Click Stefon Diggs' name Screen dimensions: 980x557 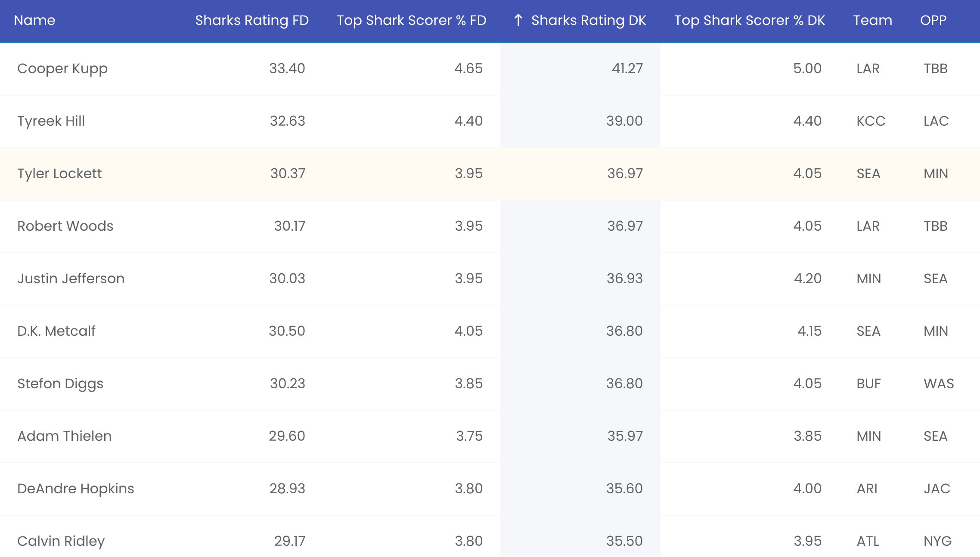[60, 384]
